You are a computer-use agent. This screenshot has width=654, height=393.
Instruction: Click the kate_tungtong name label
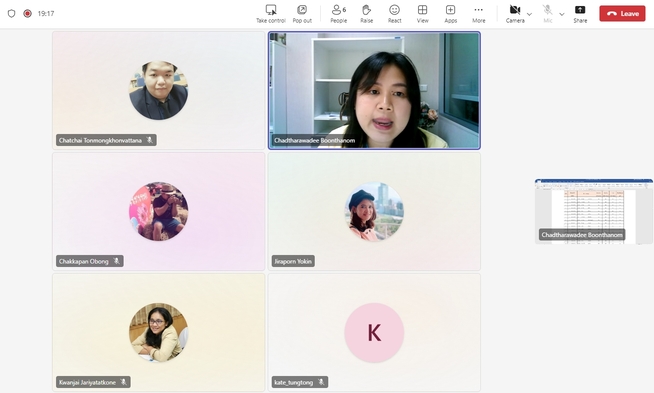[x=294, y=382]
